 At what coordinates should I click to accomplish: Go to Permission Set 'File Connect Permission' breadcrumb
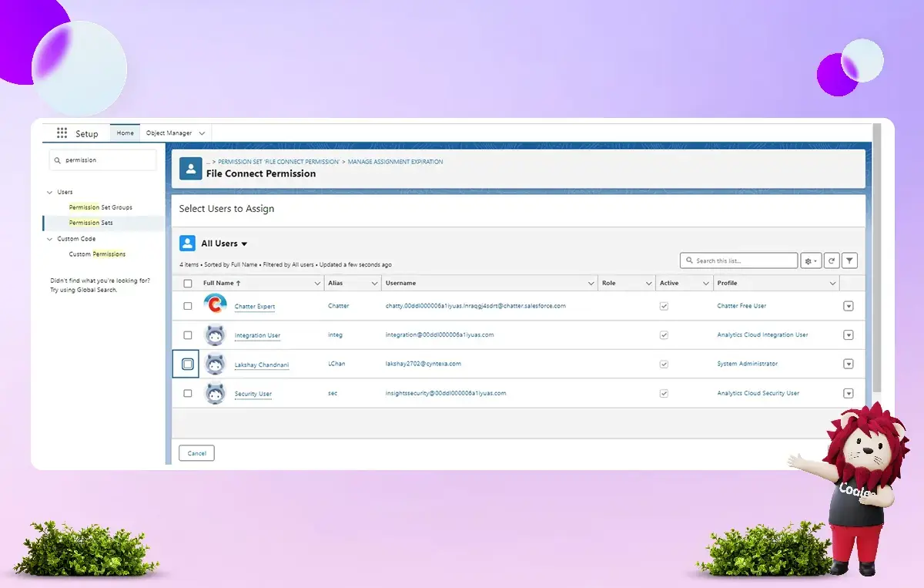coord(279,162)
